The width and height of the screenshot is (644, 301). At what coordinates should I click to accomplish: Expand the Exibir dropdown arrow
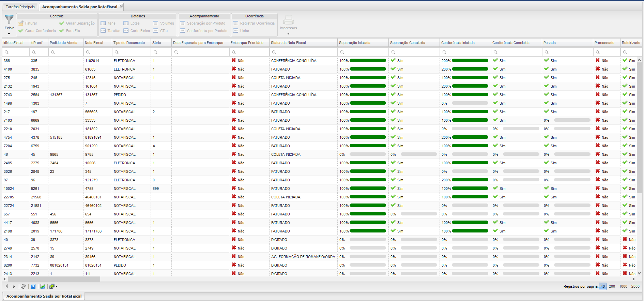click(9, 34)
